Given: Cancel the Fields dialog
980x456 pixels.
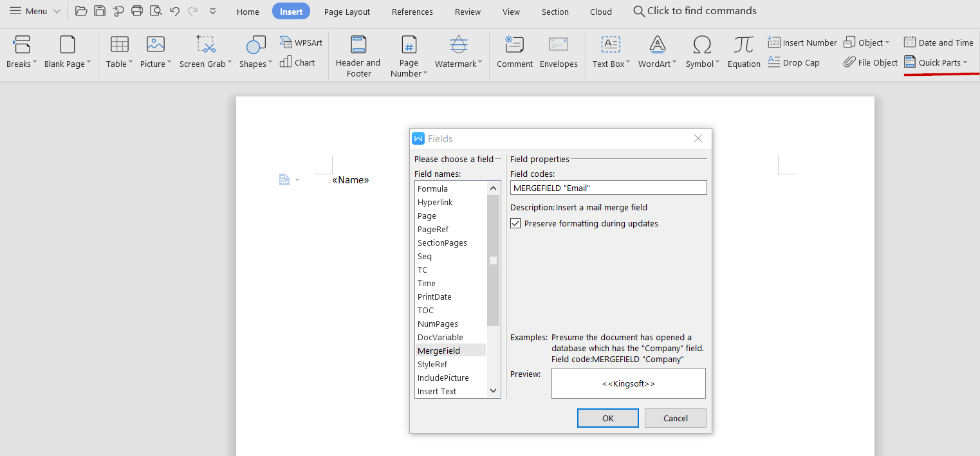Looking at the screenshot, I should (676, 418).
